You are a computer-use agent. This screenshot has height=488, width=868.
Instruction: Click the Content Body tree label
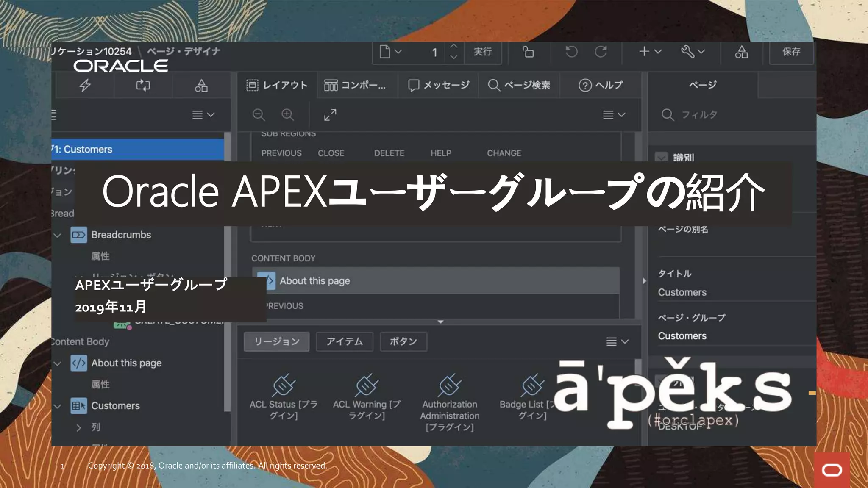click(81, 342)
